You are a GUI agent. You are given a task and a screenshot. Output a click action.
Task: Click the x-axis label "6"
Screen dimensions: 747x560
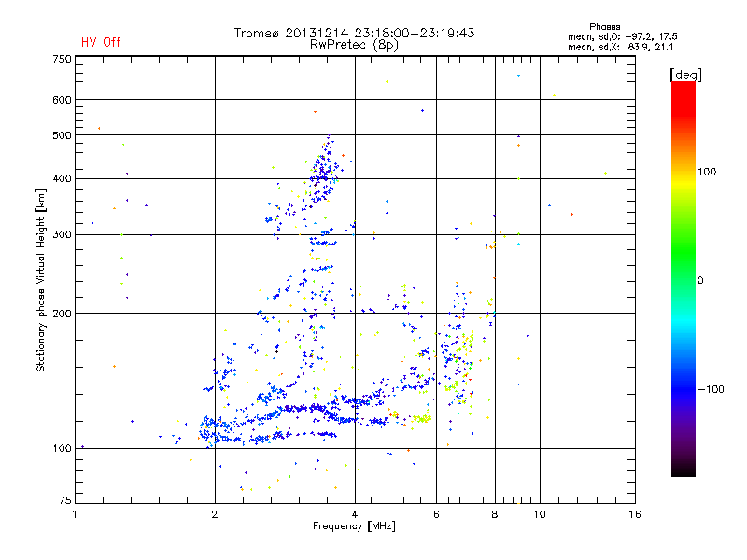tap(436, 514)
